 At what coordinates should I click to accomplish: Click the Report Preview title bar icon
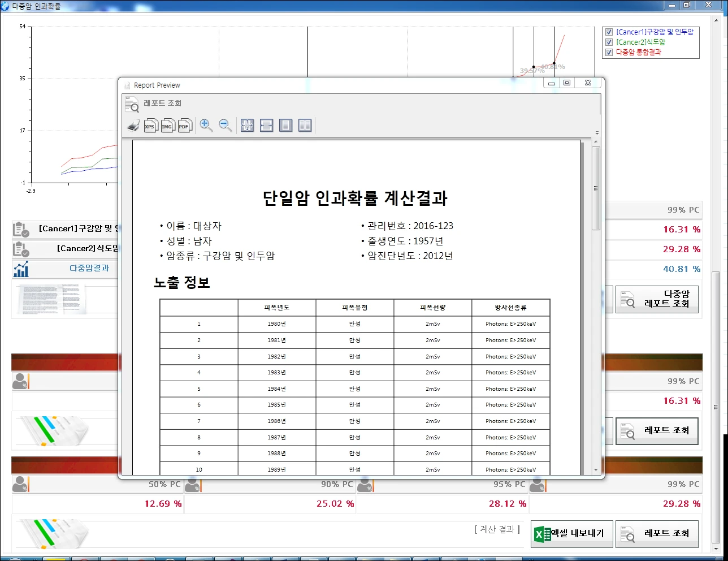tap(127, 85)
